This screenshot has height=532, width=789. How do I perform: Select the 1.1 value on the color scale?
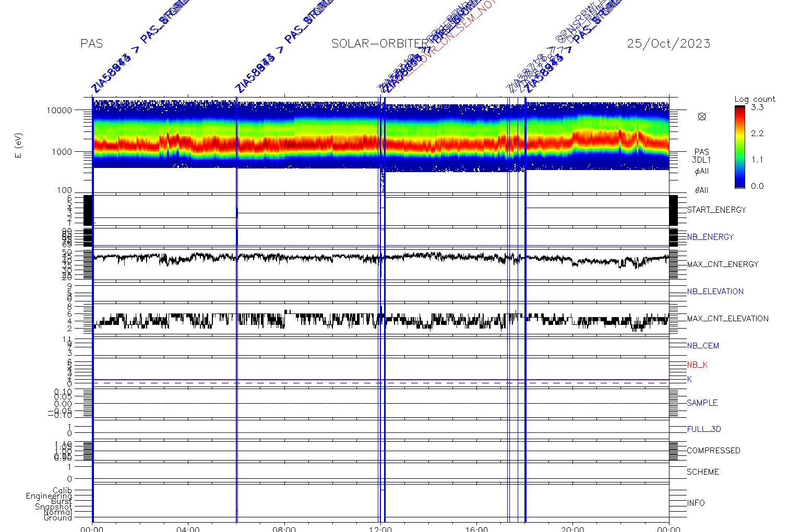[x=757, y=160]
